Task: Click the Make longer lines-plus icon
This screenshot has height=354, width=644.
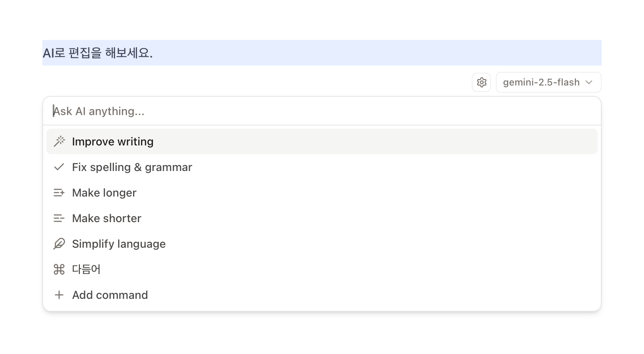Action: click(x=59, y=193)
